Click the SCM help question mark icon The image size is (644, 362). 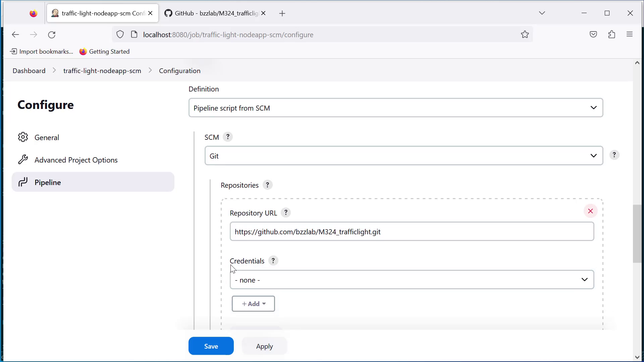(x=228, y=137)
